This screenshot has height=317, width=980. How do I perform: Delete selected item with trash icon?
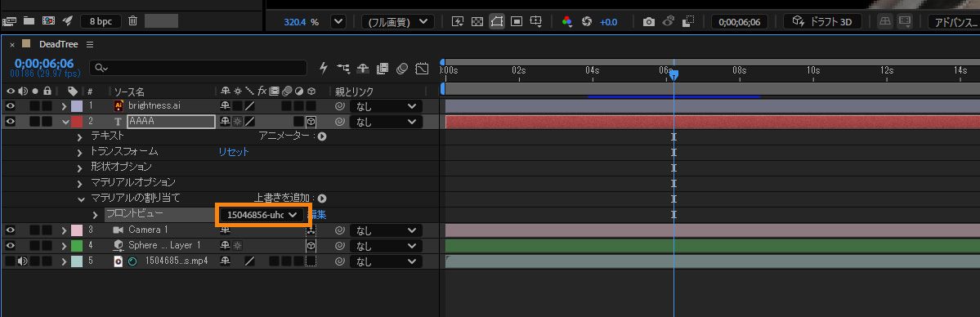pos(132,20)
